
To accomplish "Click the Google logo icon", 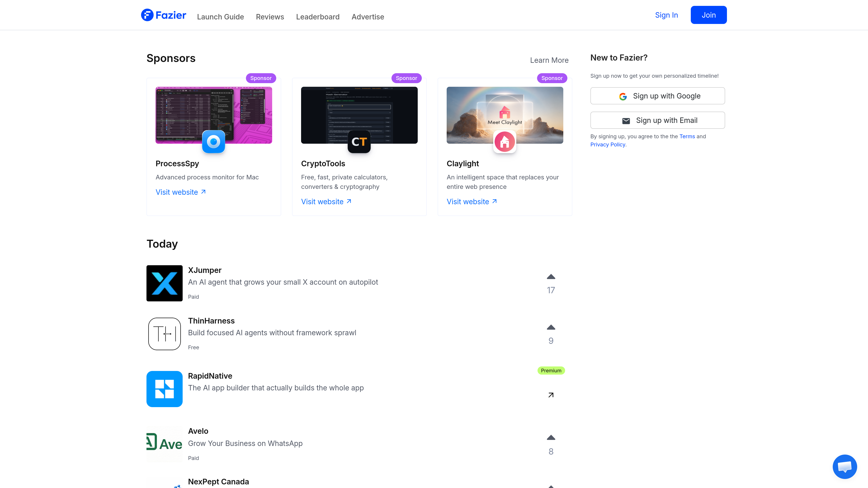I will (x=623, y=97).
